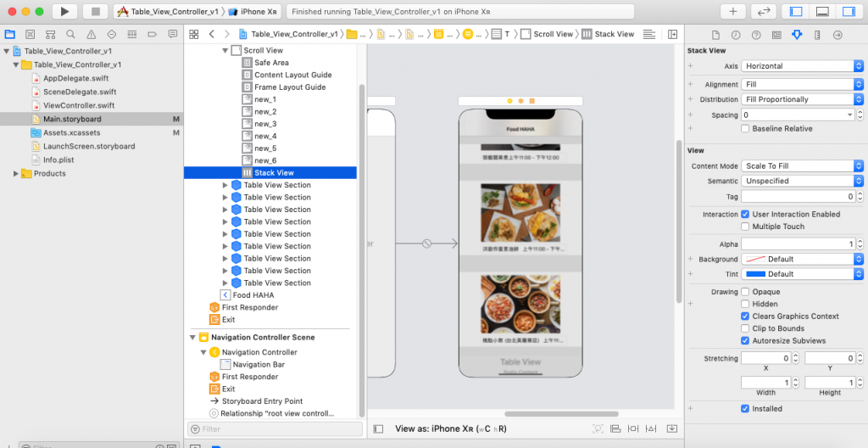Toggle the document outline button
868x448 pixels.
[x=378, y=428]
